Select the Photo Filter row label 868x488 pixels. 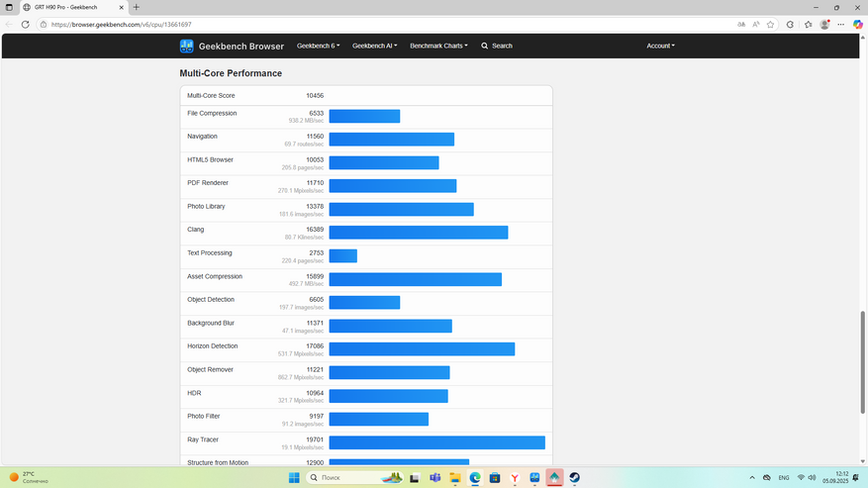(x=204, y=416)
